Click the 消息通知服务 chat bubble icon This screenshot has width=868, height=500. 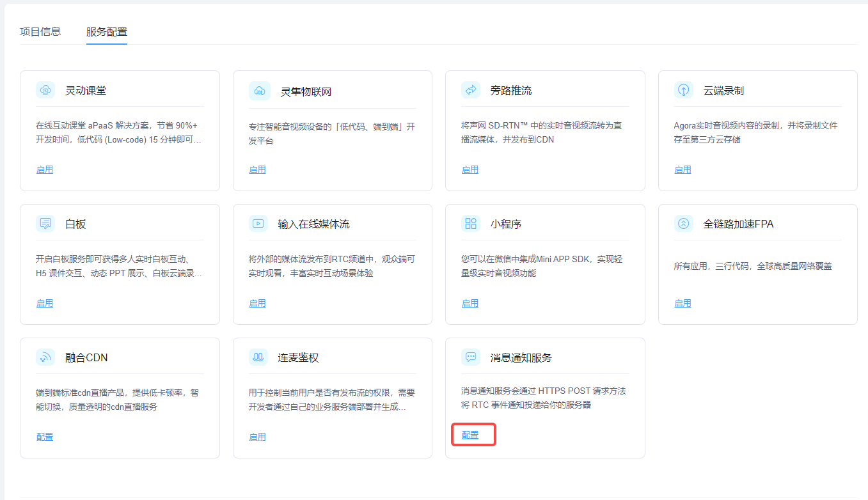pos(471,357)
